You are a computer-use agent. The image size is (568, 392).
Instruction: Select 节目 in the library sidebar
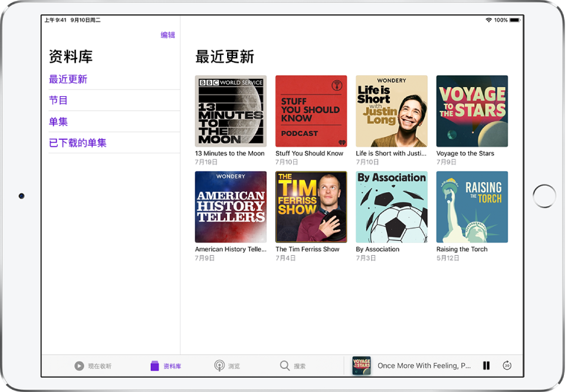pos(58,101)
